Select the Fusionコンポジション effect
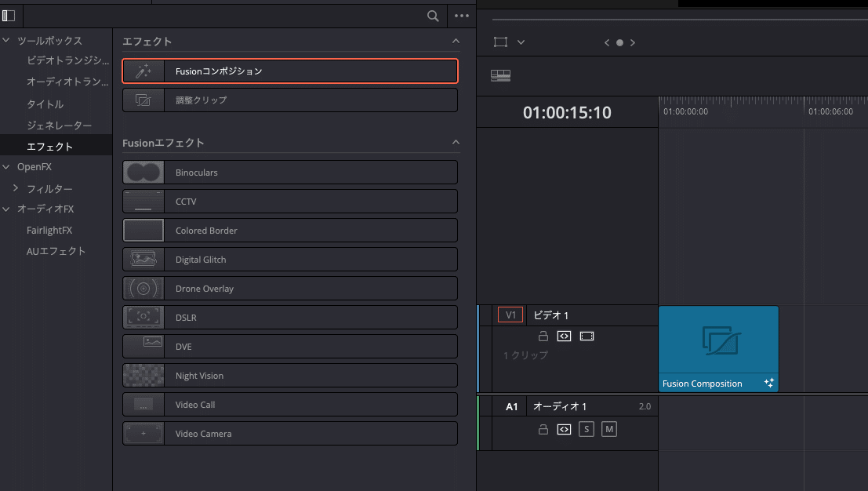868x491 pixels. coord(290,71)
